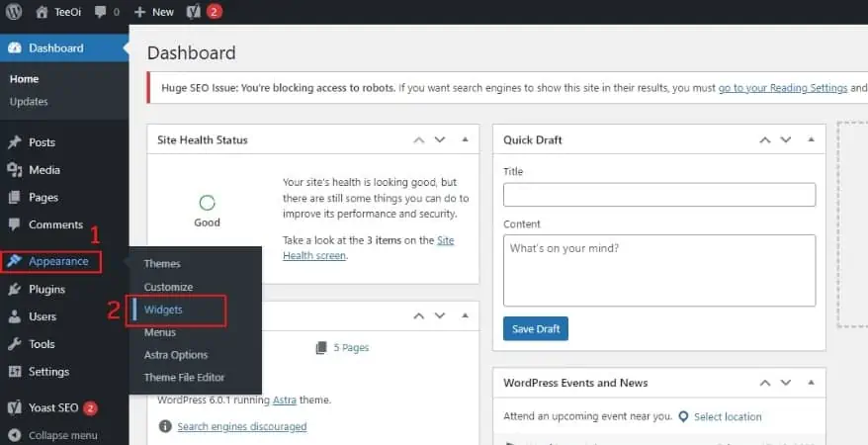Click the Good site health circle indicator
The width and height of the screenshot is (868, 445).
[207, 203]
